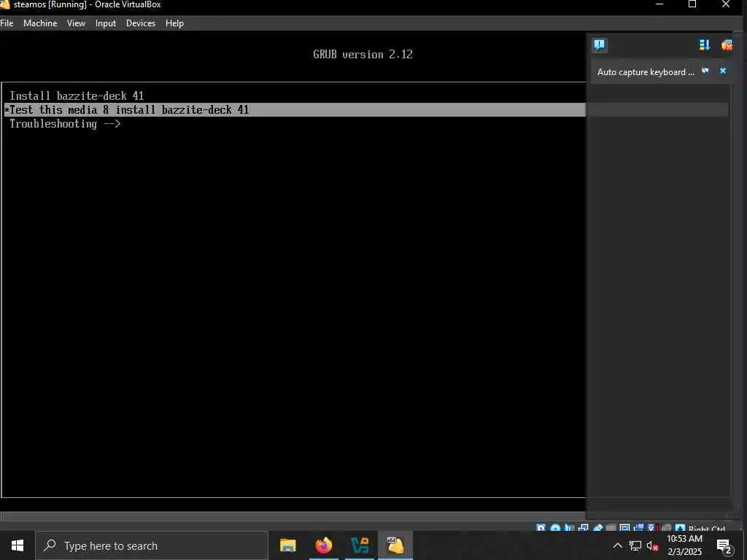The width and height of the screenshot is (747, 560).
Task: Click the display settings status icon
Action: (624, 528)
